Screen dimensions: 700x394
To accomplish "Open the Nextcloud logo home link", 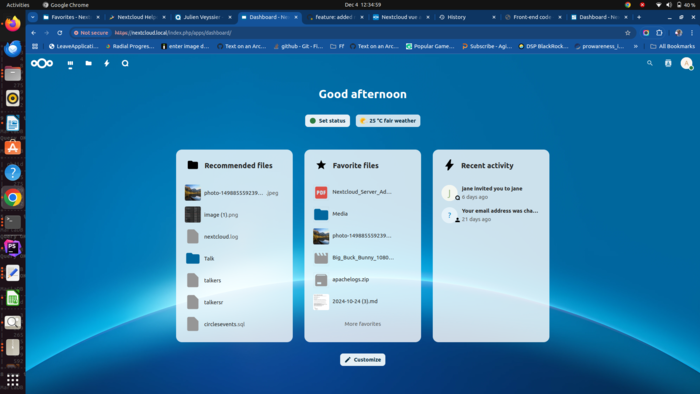I will [x=42, y=63].
